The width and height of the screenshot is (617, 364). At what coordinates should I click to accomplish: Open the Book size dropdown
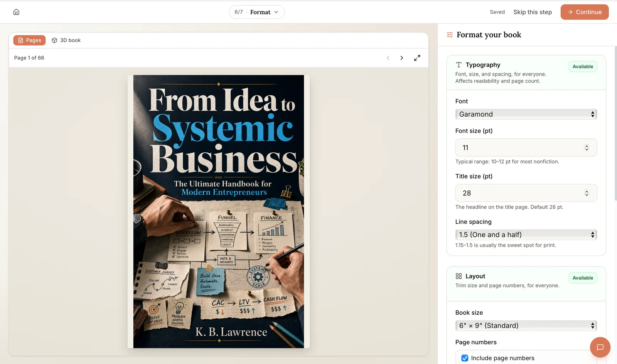[526, 325]
